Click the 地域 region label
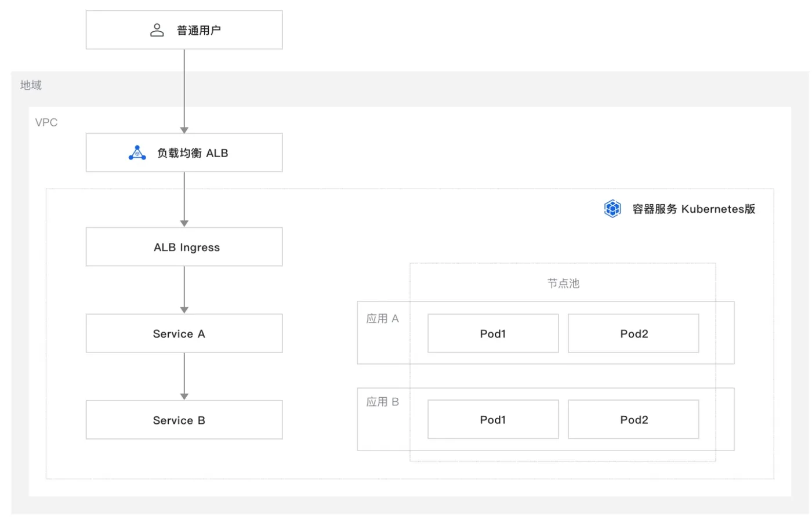Image resolution: width=812 pixels, height=523 pixels. 31,85
